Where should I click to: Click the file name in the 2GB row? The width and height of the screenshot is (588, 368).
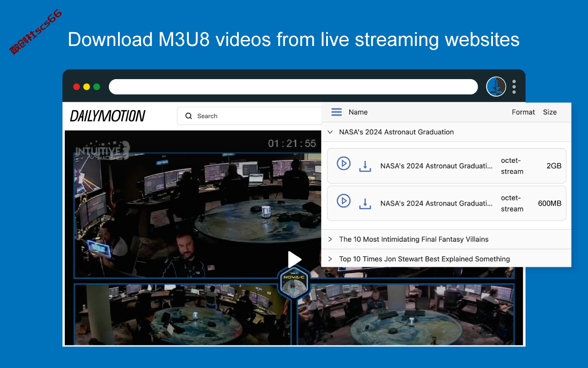click(x=436, y=166)
